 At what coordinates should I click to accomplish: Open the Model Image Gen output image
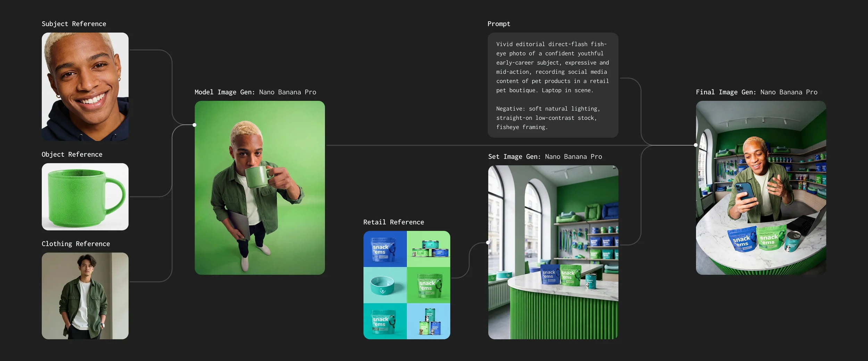(x=260, y=188)
